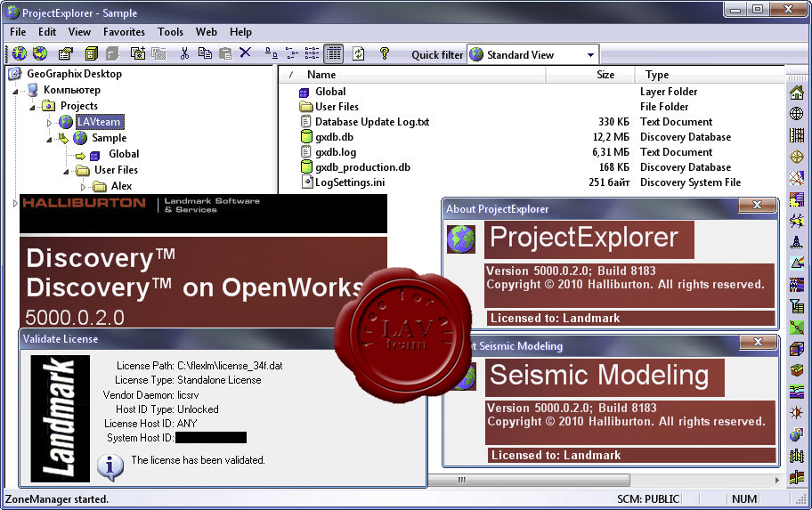Switch to list view icon

point(312,53)
